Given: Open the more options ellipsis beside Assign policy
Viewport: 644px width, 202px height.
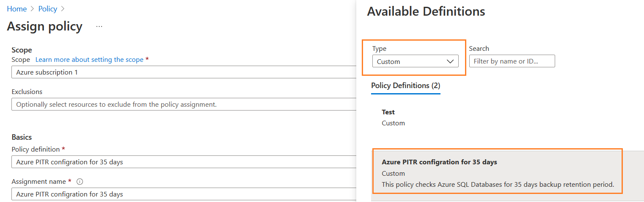Looking at the screenshot, I should [99, 26].
